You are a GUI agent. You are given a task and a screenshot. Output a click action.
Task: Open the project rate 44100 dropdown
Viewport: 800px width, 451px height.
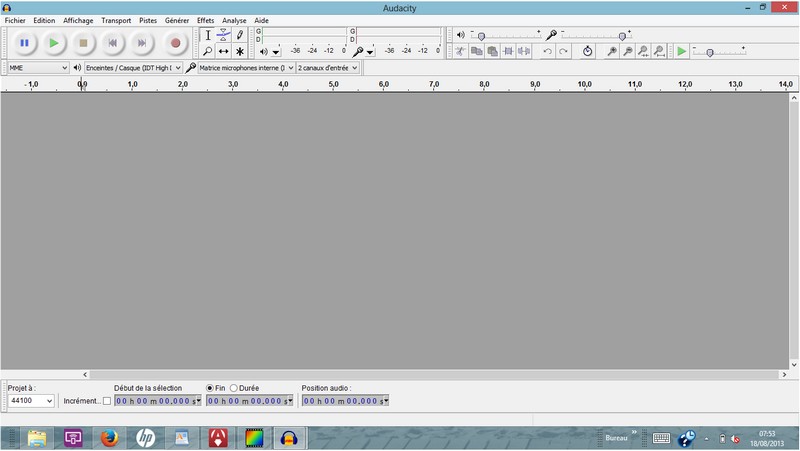pos(30,401)
